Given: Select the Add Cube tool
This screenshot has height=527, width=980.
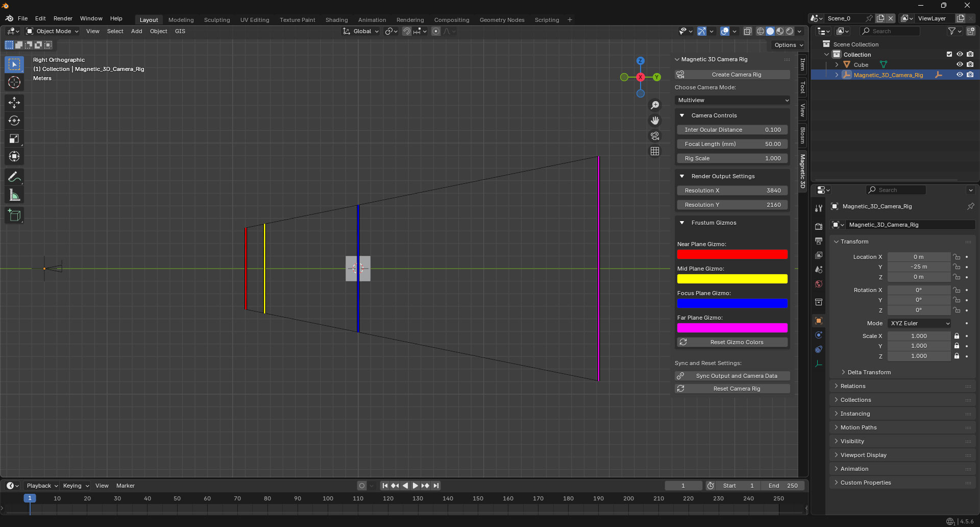Looking at the screenshot, I should [14, 215].
